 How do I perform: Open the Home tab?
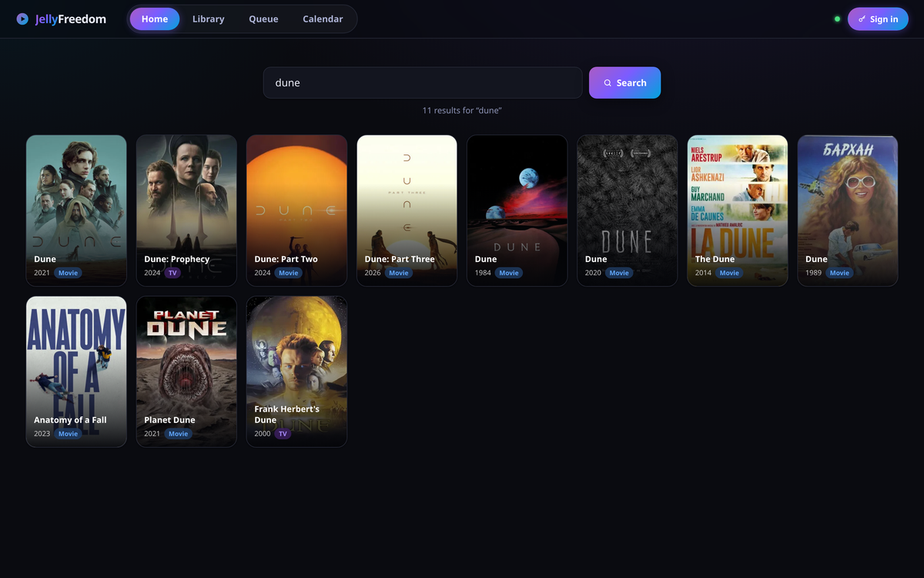155,18
